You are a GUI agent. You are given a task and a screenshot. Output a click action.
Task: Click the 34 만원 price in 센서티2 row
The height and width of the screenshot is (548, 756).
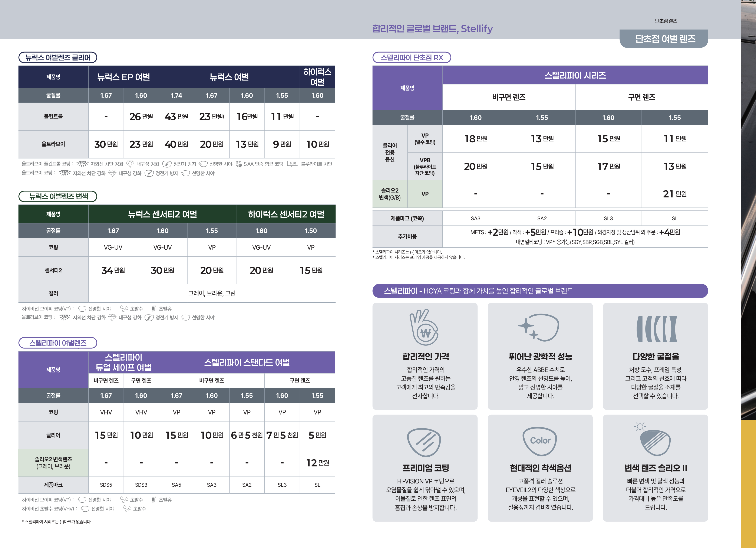click(113, 270)
